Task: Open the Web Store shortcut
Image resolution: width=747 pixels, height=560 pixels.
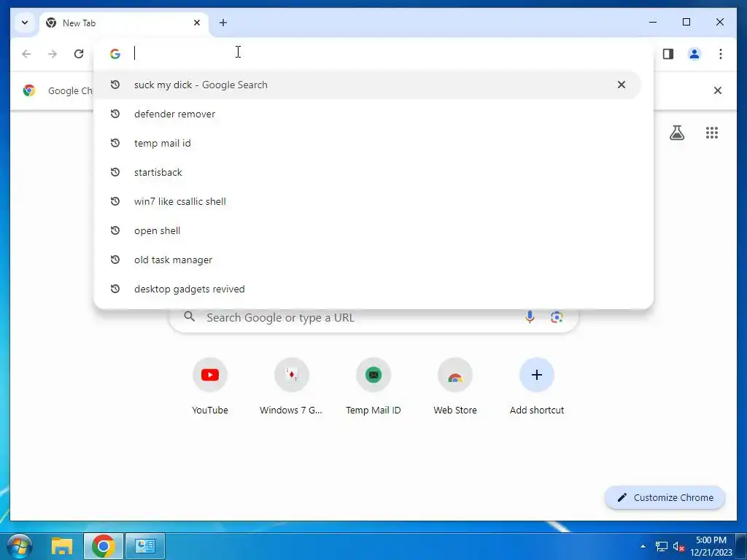Action: (x=455, y=386)
